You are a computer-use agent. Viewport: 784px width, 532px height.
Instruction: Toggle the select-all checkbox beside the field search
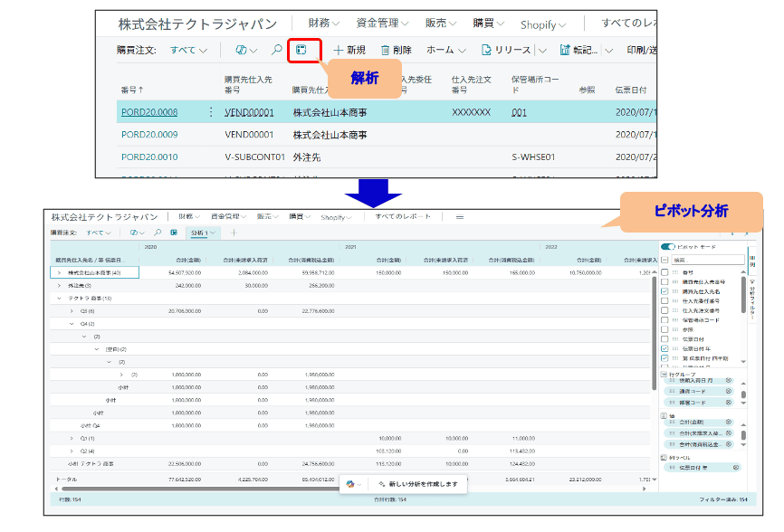[x=664, y=260]
